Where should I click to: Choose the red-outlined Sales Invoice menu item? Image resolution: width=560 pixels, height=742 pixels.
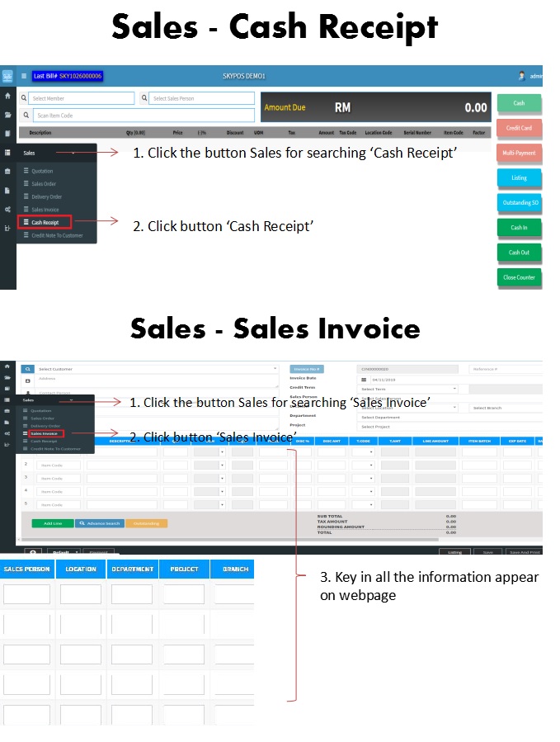pyautogui.click(x=45, y=433)
